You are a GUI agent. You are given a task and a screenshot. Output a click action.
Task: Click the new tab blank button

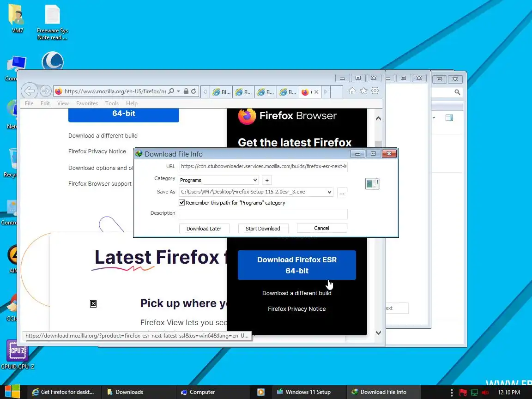(x=336, y=91)
